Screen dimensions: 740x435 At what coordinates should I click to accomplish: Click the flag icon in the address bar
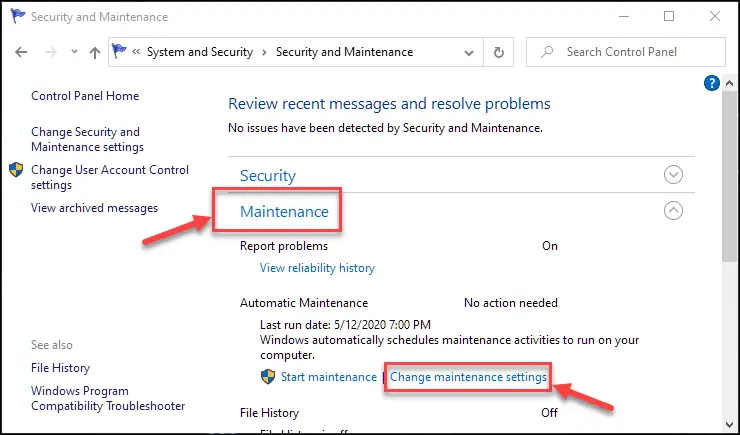[119, 50]
